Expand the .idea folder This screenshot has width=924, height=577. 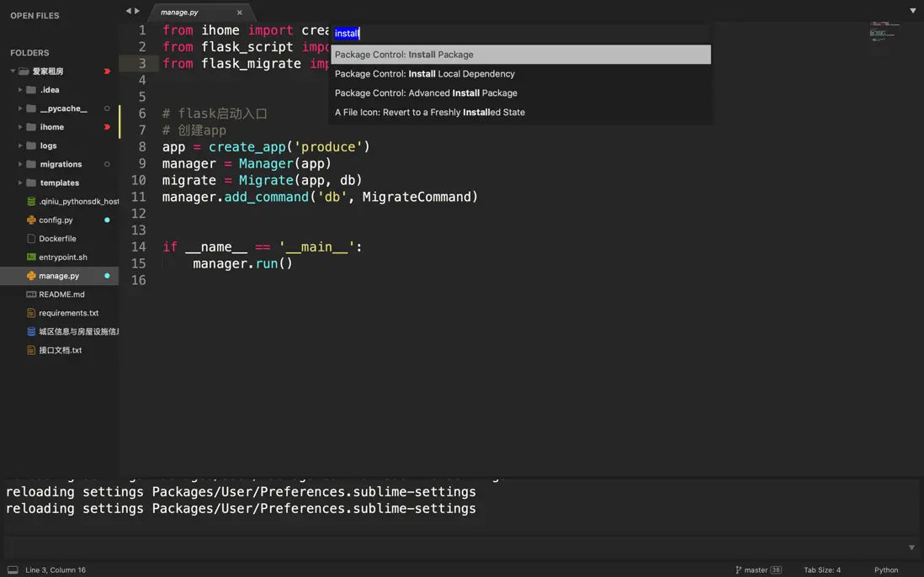20,90
